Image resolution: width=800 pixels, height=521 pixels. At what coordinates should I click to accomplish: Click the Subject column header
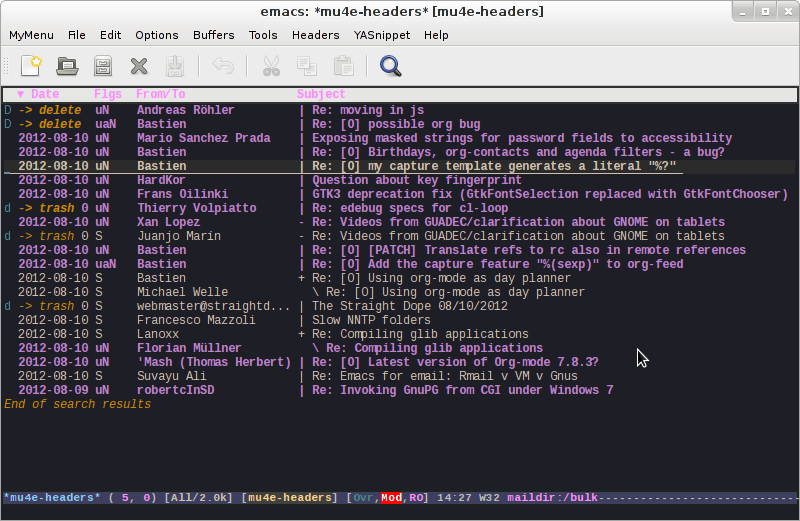[x=321, y=95]
